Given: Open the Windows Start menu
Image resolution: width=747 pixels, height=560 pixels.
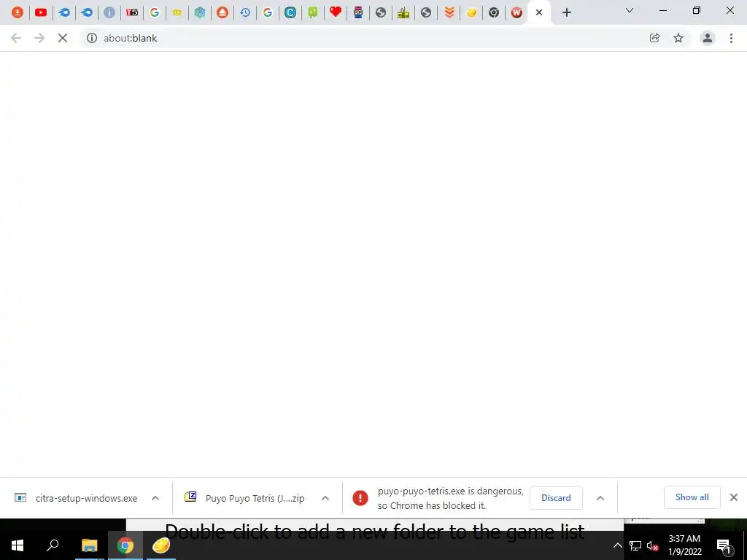Looking at the screenshot, I should (x=18, y=545).
